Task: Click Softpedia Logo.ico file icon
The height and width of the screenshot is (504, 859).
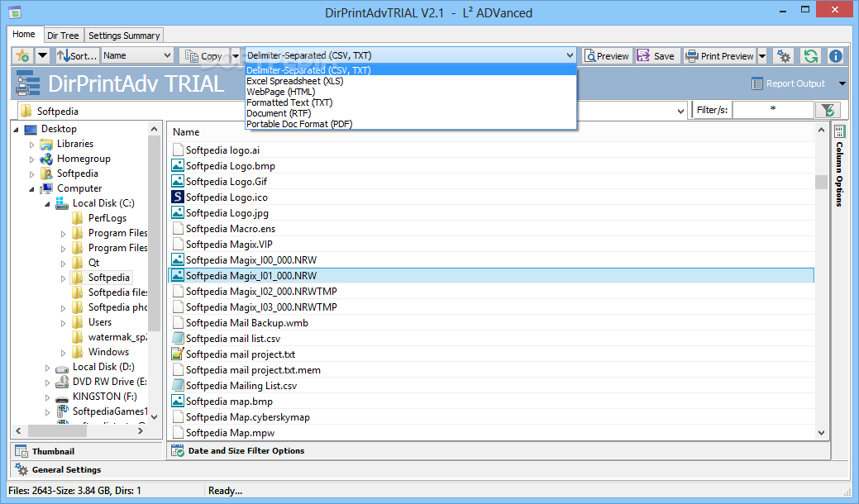Action: point(178,197)
